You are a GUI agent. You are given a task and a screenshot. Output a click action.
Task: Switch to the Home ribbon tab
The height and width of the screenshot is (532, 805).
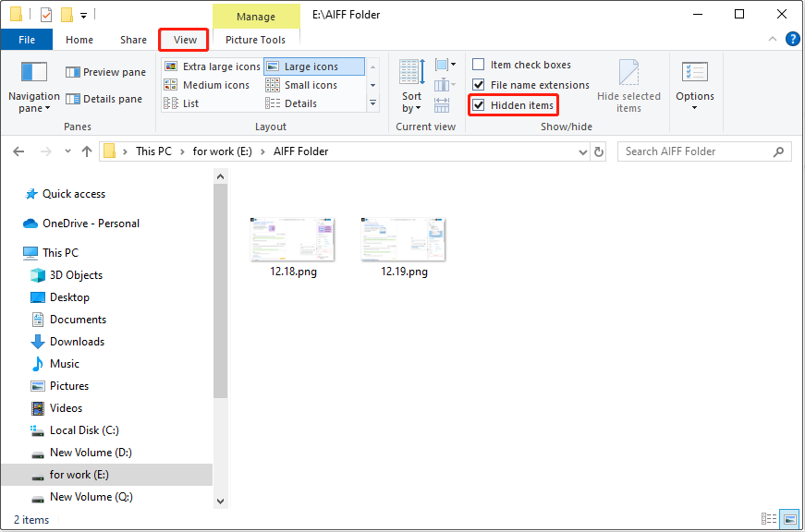click(x=79, y=40)
